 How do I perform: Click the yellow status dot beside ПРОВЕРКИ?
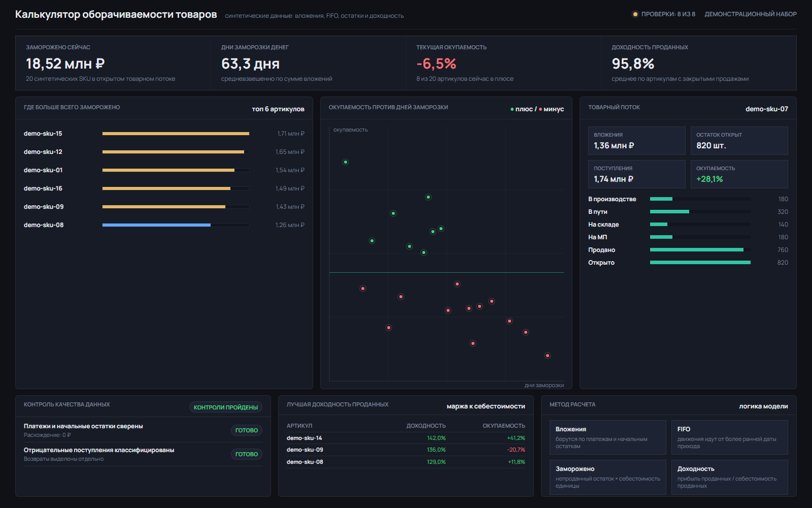[635, 14]
